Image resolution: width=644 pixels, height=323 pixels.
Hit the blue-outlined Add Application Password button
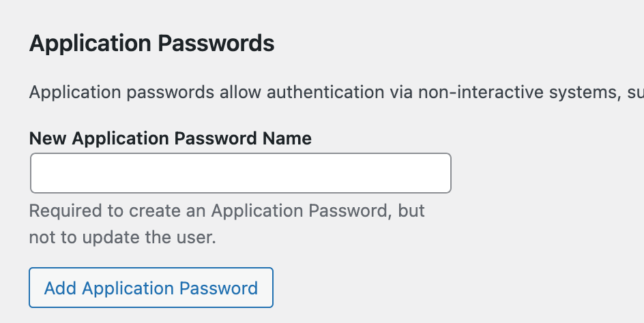click(x=151, y=288)
